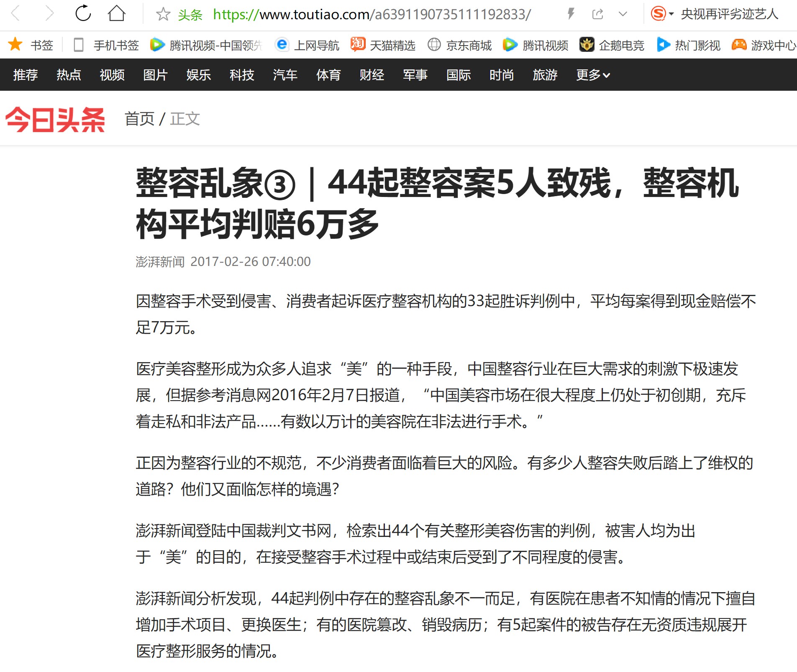
Task: Select the 国际 navigation tab
Action: (459, 75)
